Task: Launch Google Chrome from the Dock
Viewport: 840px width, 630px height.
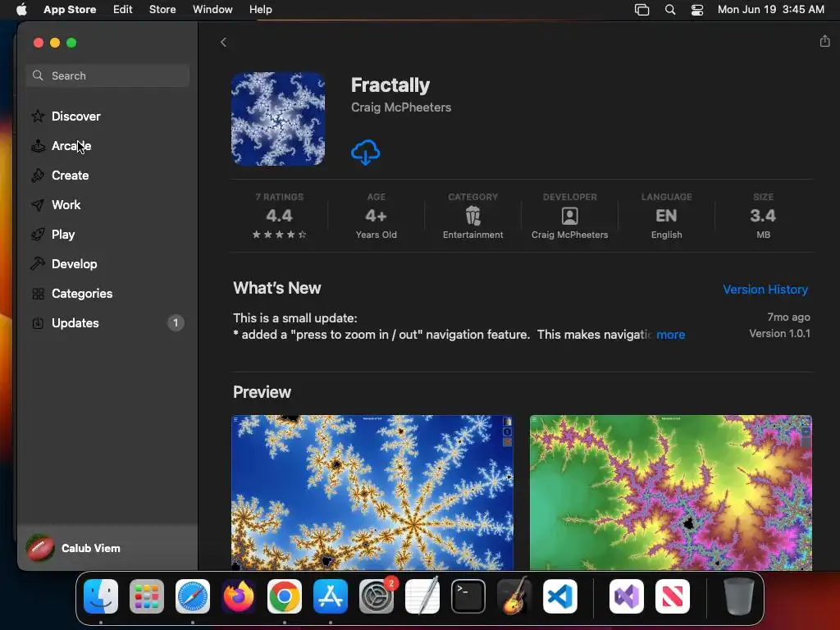Action: coord(285,596)
